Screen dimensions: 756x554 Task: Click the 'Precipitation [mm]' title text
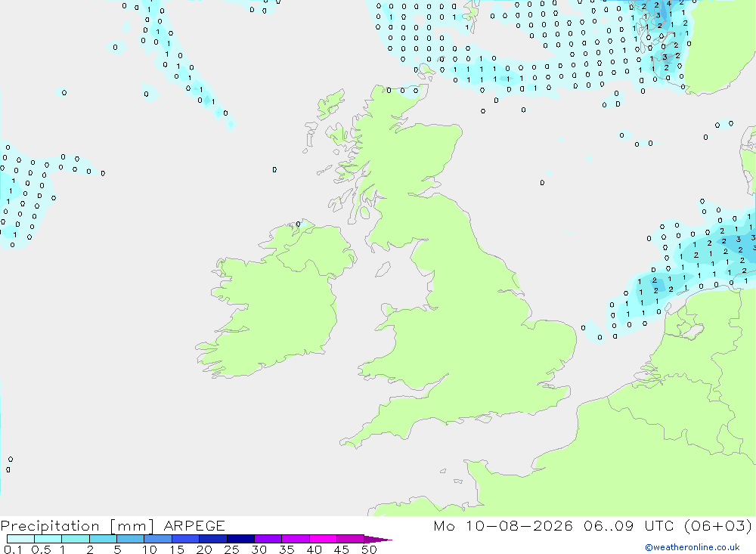pyautogui.click(x=77, y=526)
